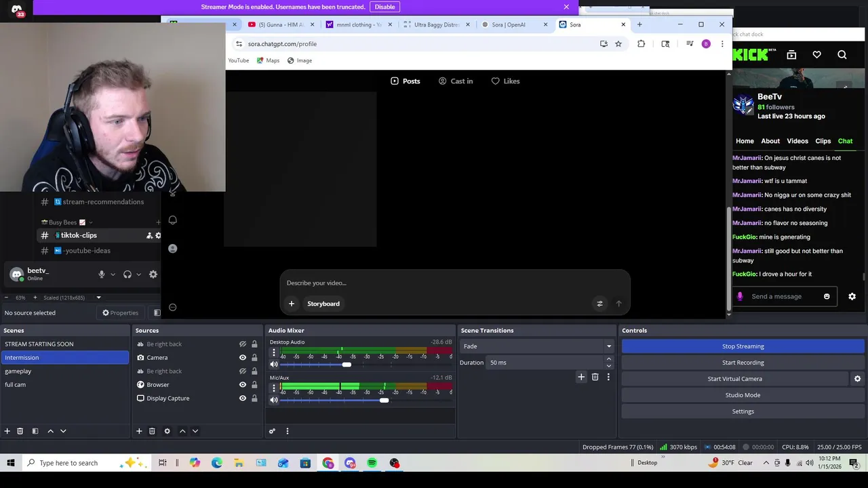Image resolution: width=868 pixels, height=488 pixels.
Task: Open the Videos tab on the Kick channel
Action: click(x=797, y=141)
